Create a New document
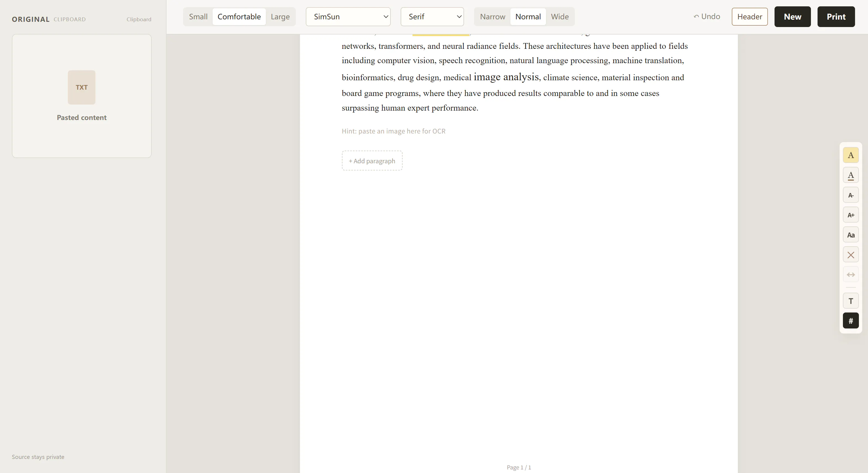 (x=792, y=17)
